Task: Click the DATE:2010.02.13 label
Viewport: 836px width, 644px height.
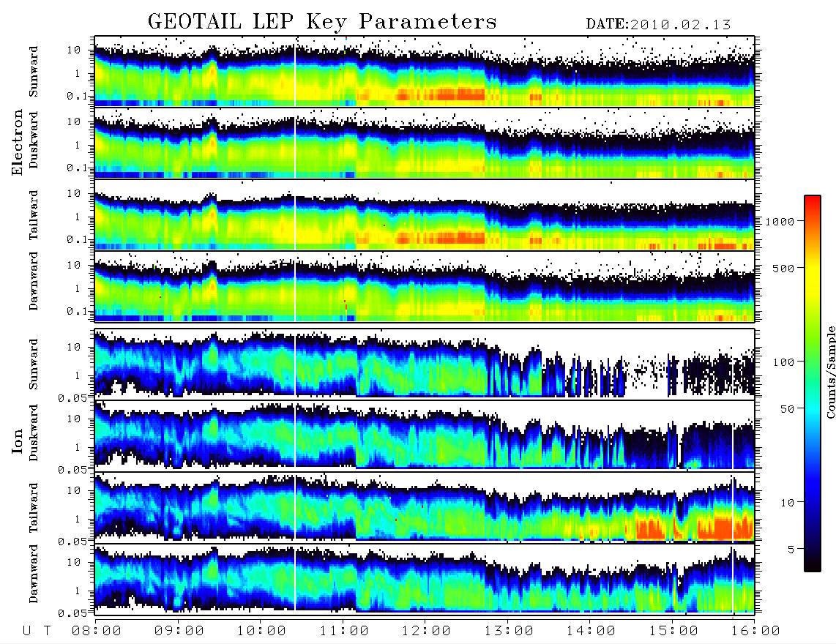Action: pyautogui.click(x=658, y=25)
